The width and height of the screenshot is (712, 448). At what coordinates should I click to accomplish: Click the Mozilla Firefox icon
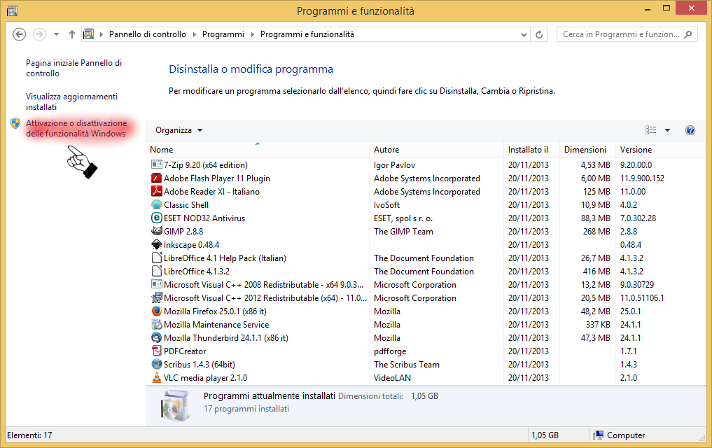[x=157, y=311]
